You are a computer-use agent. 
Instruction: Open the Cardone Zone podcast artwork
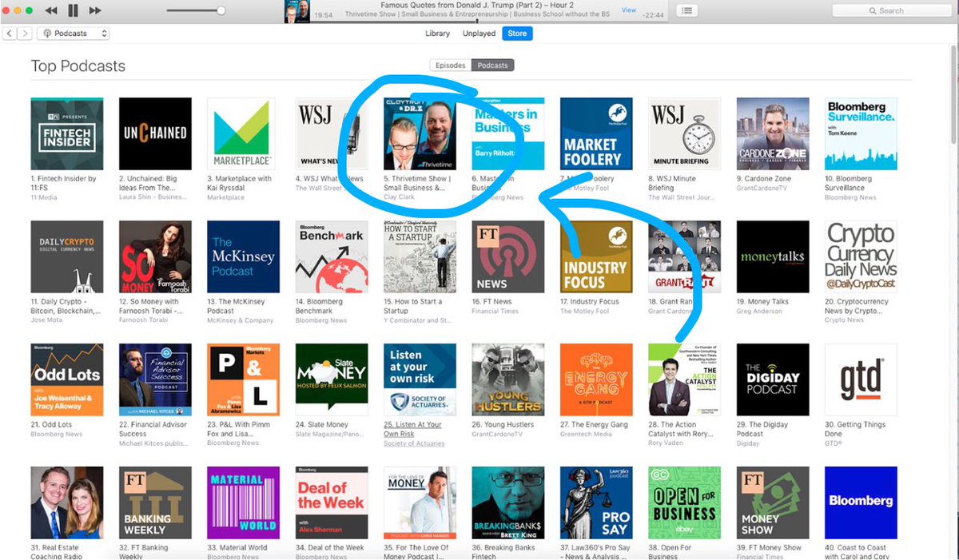[772, 134]
